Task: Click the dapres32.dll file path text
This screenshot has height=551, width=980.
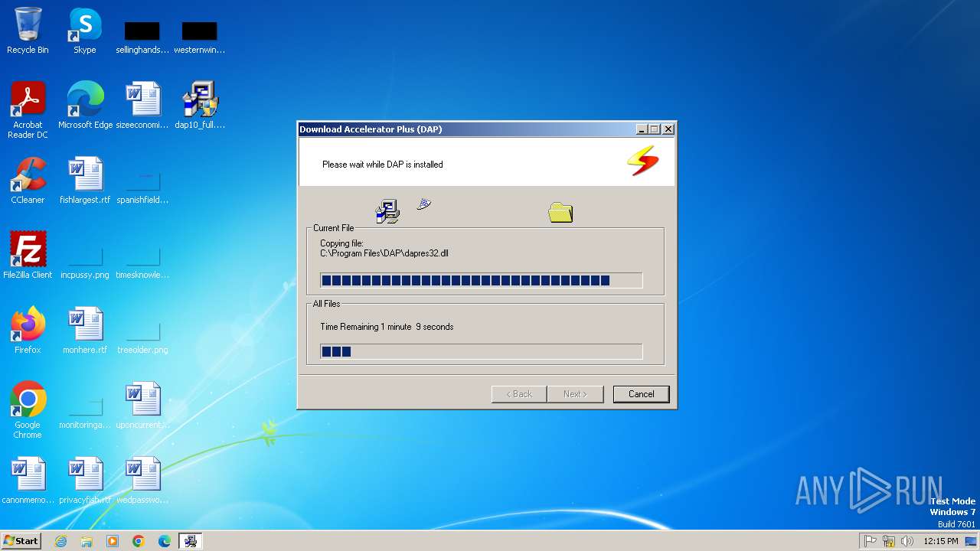Action: click(x=384, y=253)
